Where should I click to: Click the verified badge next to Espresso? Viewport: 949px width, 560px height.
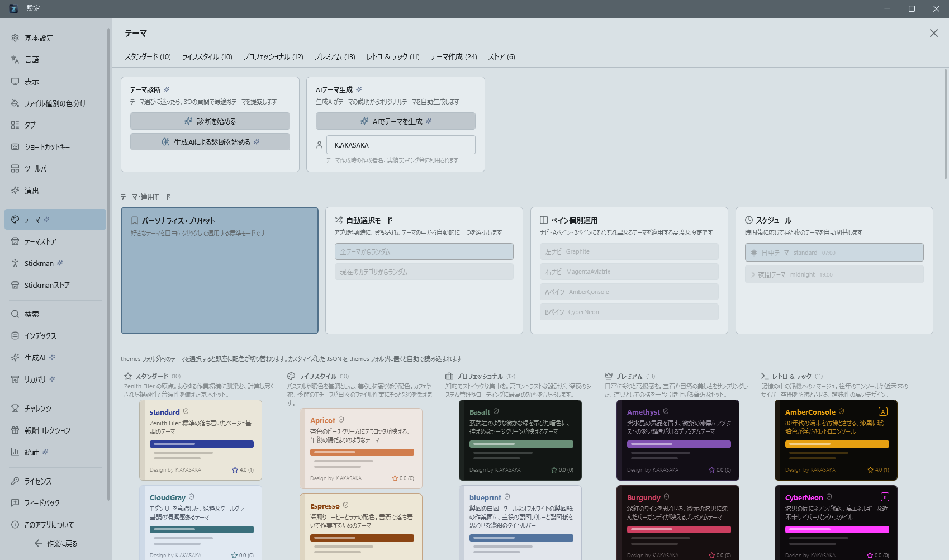345,505
